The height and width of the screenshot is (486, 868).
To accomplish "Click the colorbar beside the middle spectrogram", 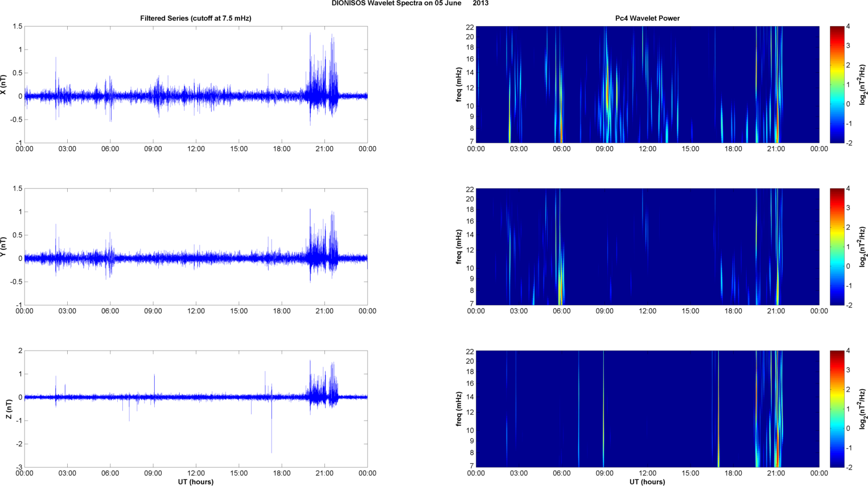I will pos(837,246).
